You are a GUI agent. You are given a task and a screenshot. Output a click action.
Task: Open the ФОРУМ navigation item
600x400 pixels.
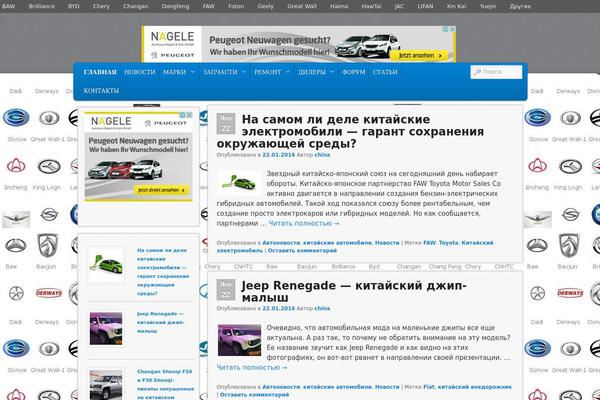click(x=354, y=72)
